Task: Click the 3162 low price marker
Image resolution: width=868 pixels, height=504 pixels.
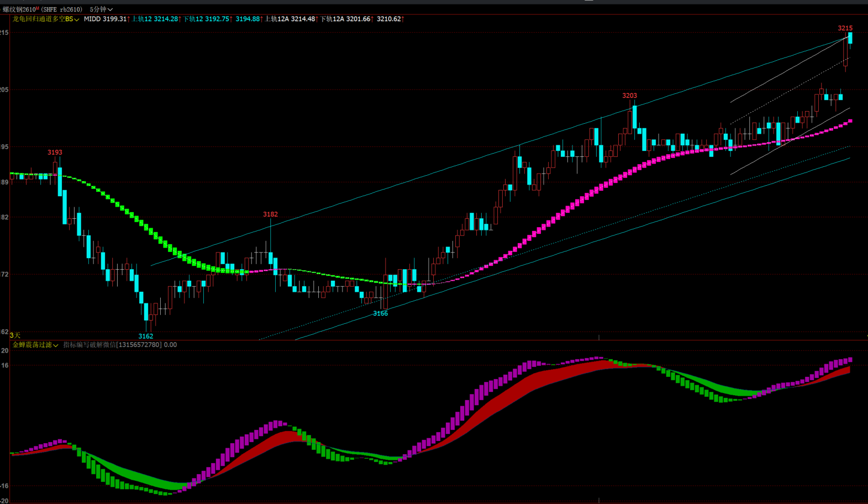Action: pos(145,336)
